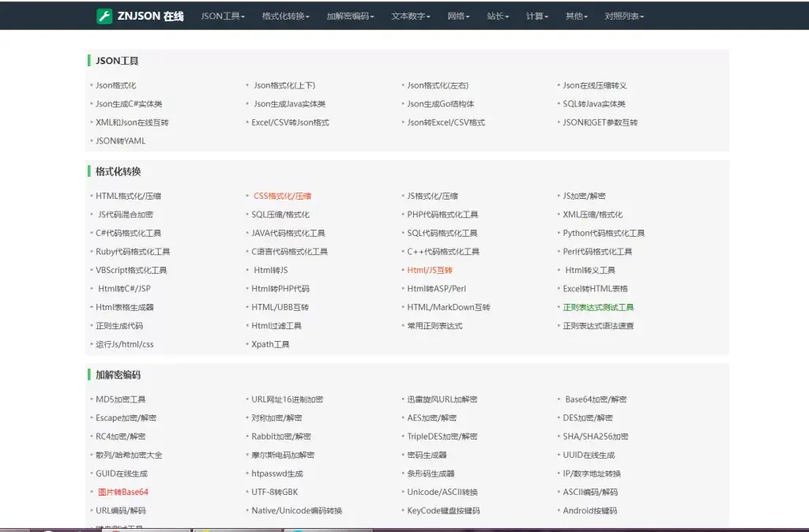Expand the JSON工具 navigation dropdown
Screen dimensions: 809x532
[x=223, y=16]
